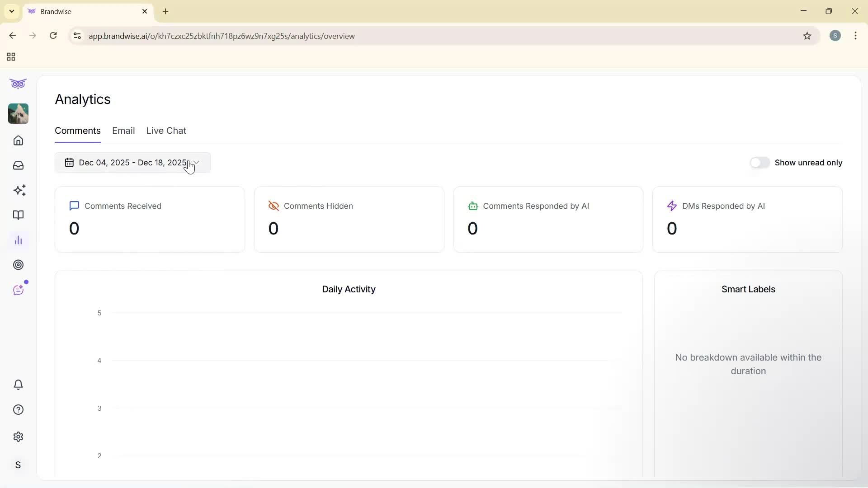Switch to the Live Chat tab
The height and width of the screenshot is (488, 868).
point(166,131)
